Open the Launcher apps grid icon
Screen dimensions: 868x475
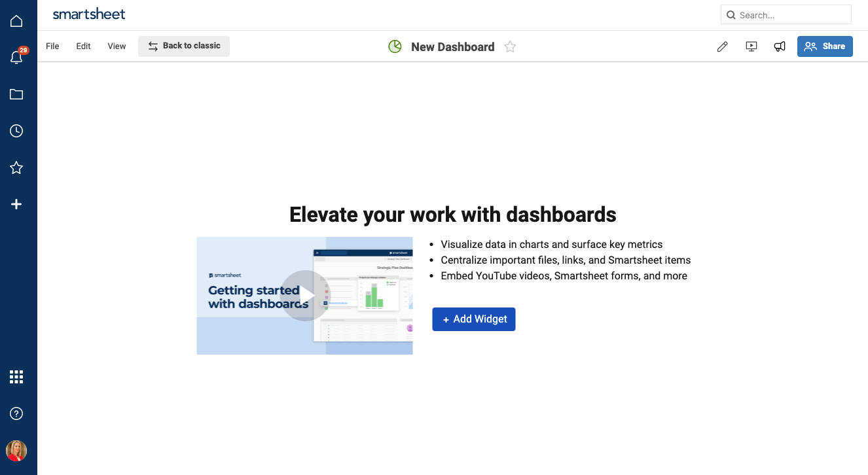click(x=16, y=377)
